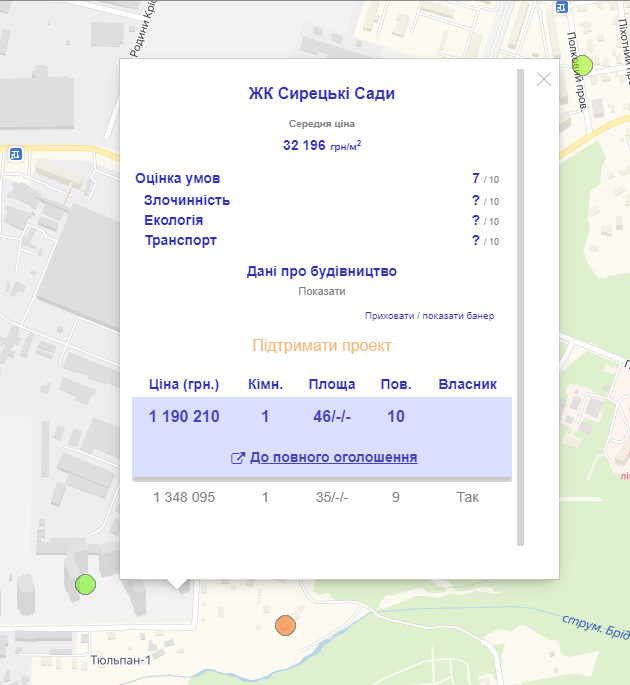Close the ЖК Сирецькі Сади popup
The height and width of the screenshot is (685, 630).
tap(544, 80)
